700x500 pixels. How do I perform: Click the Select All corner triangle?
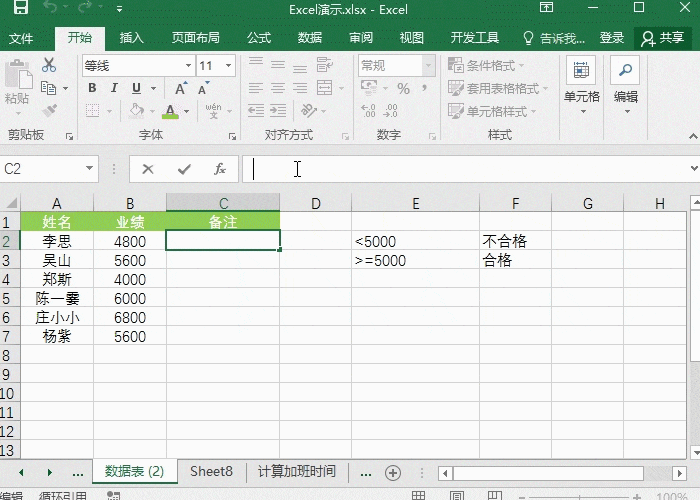[11, 203]
